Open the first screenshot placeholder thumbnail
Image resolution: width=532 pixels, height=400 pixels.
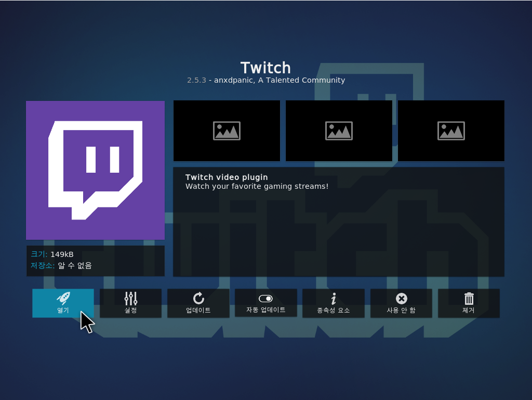[227, 131]
